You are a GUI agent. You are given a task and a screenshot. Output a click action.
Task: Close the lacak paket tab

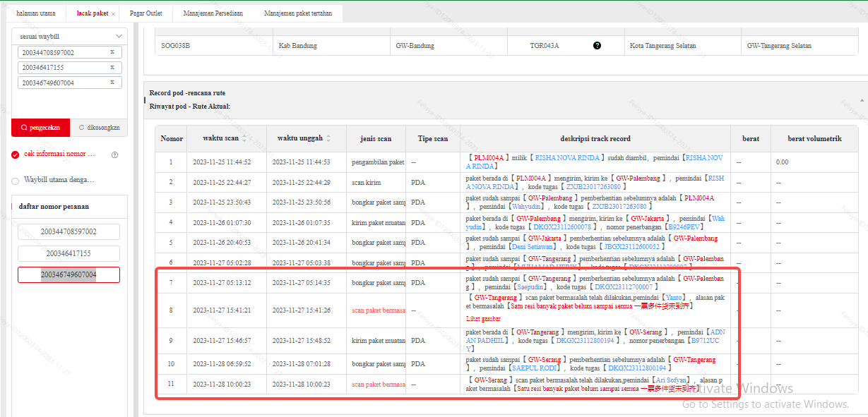[x=113, y=14]
